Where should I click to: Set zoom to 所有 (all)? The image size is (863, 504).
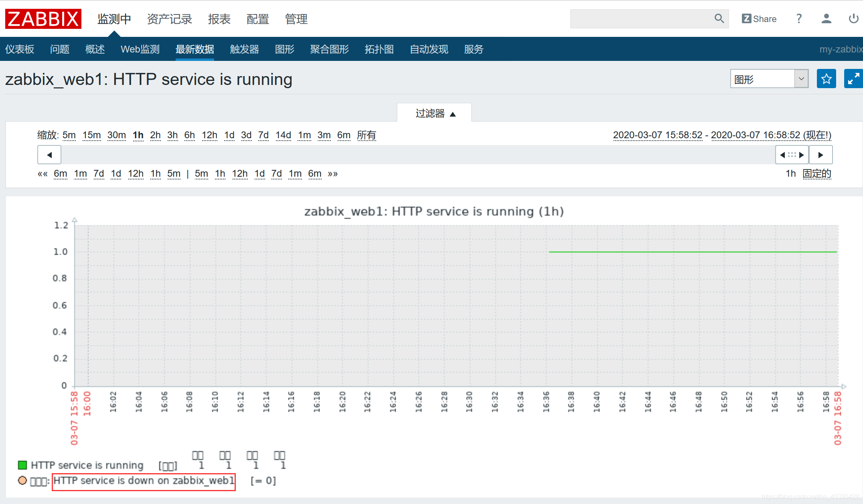[367, 135]
